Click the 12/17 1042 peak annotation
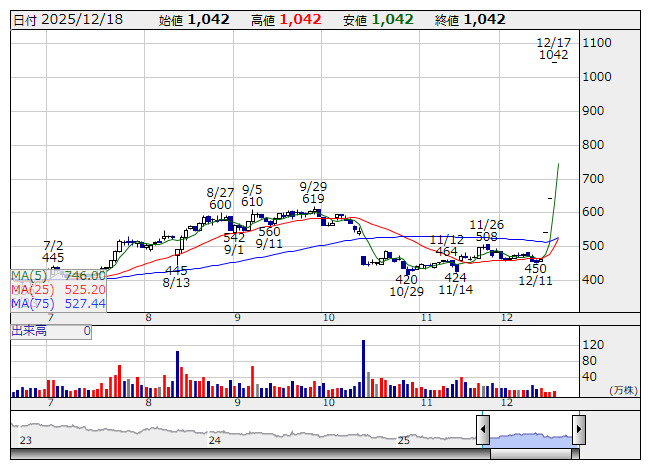Image resolution: width=653 pixels, height=470 pixels. [553, 49]
